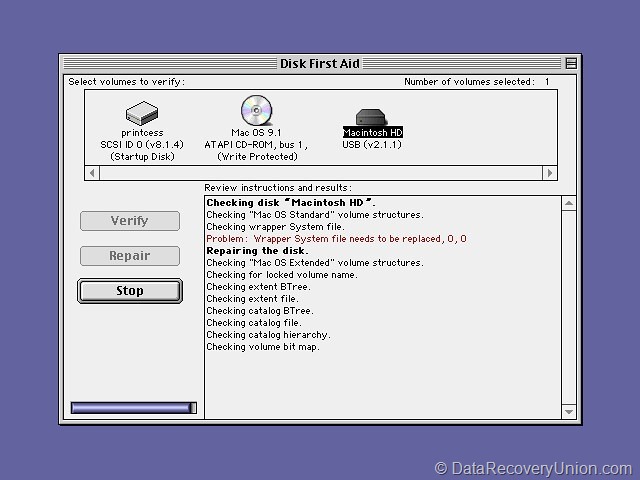Click the "SCSI ID 0 (v8.1.4)" text

tap(142, 144)
